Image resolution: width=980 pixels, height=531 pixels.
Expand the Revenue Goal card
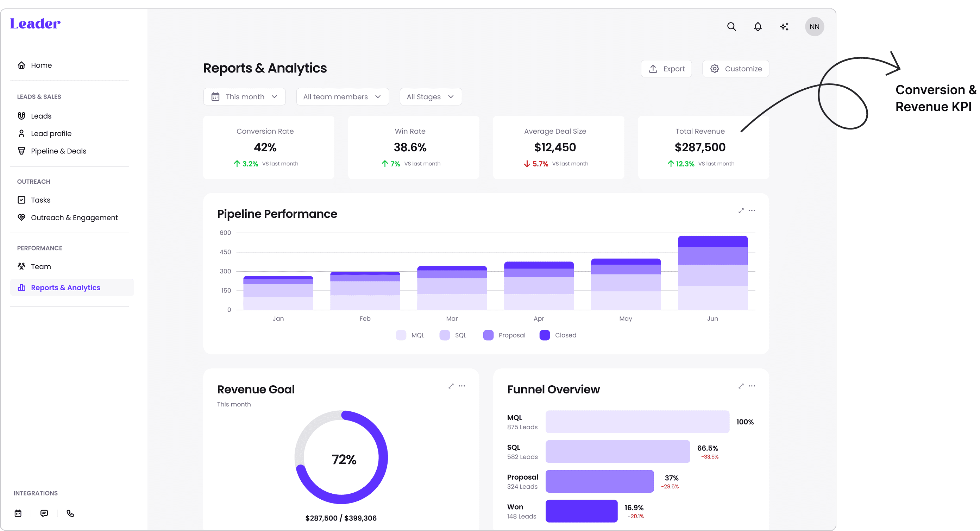point(451,386)
